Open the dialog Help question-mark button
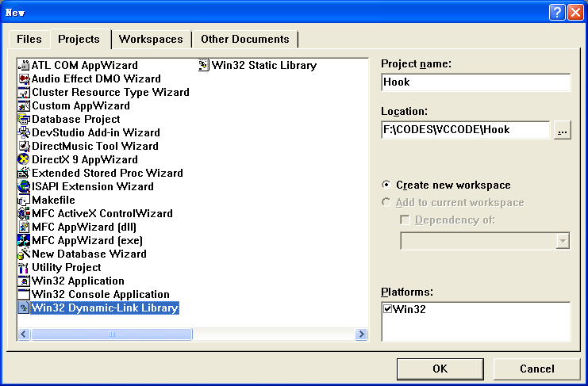This screenshot has height=386, width=588. pyautogui.click(x=557, y=13)
